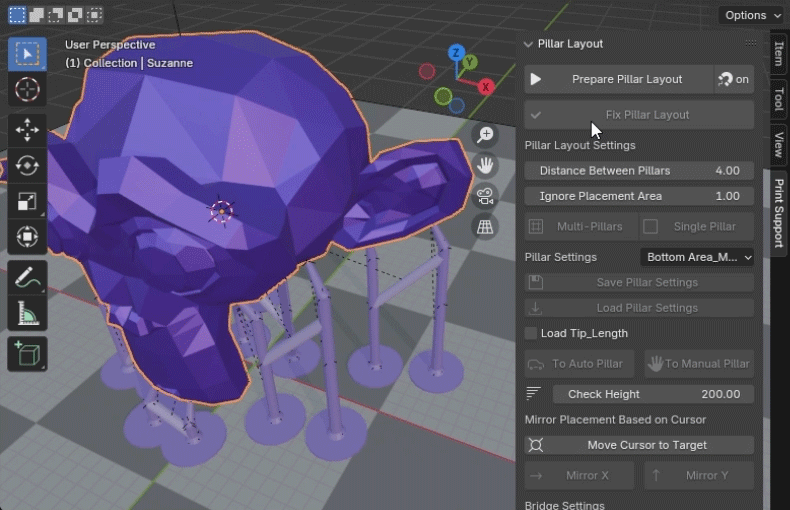Click Move Cursor to Target button
This screenshot has width=790, height=510.
tap(639, 445)
